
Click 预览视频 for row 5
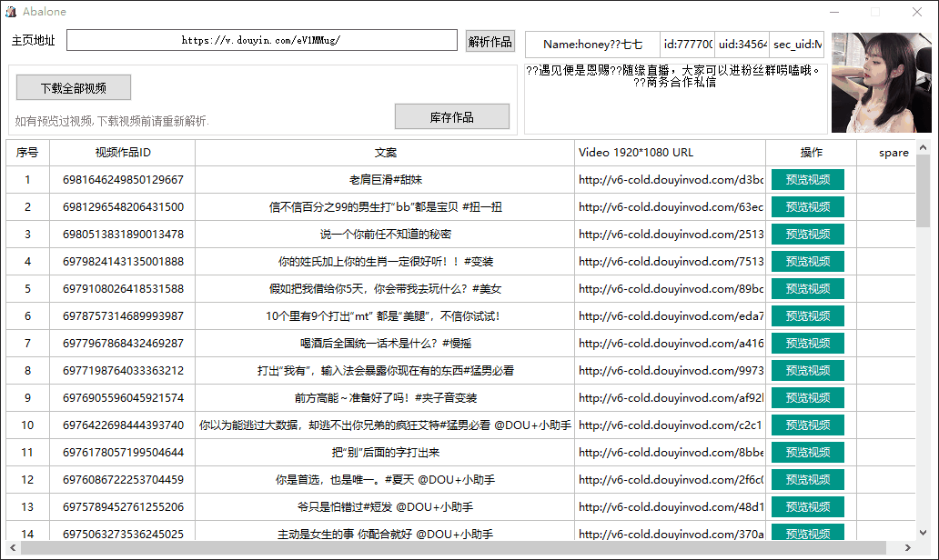coord(807,288)
